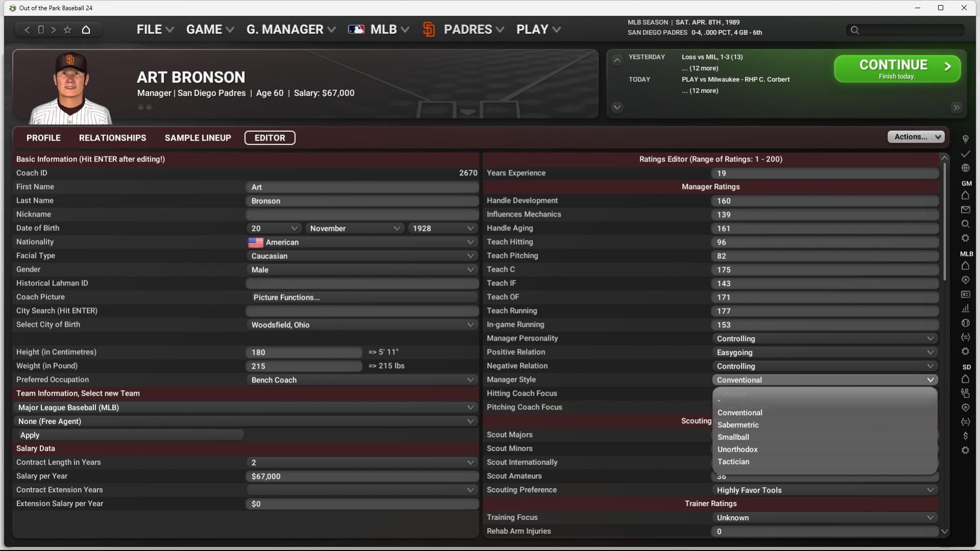Choose Unorthodox from the Manager Style list
Screen dimensions: 980x551
click(x=737, y=449)
